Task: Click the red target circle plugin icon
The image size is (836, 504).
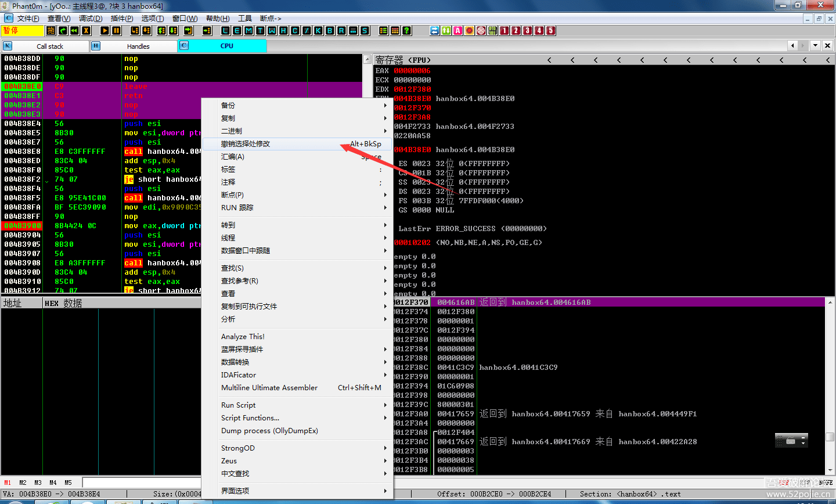Action: [x=481, y=31]
